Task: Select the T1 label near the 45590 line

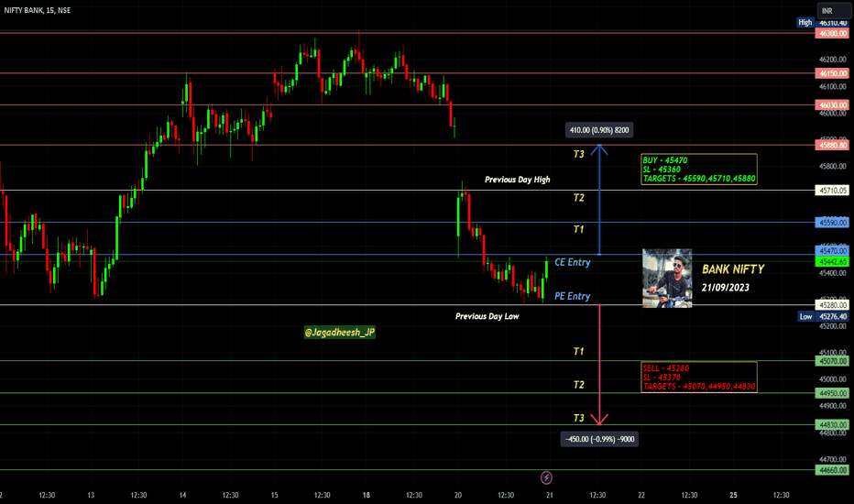Action: [578, 229]
